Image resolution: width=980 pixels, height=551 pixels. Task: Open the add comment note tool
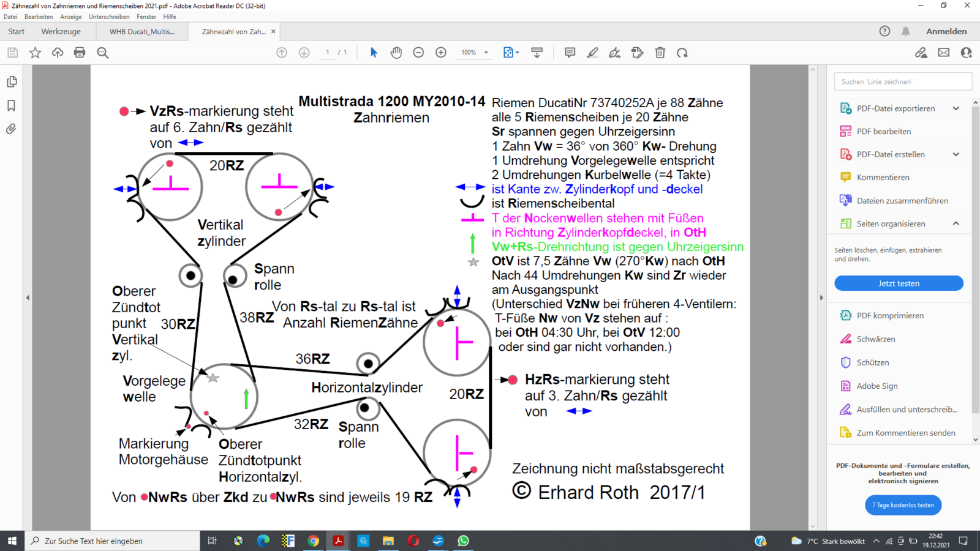570,53
